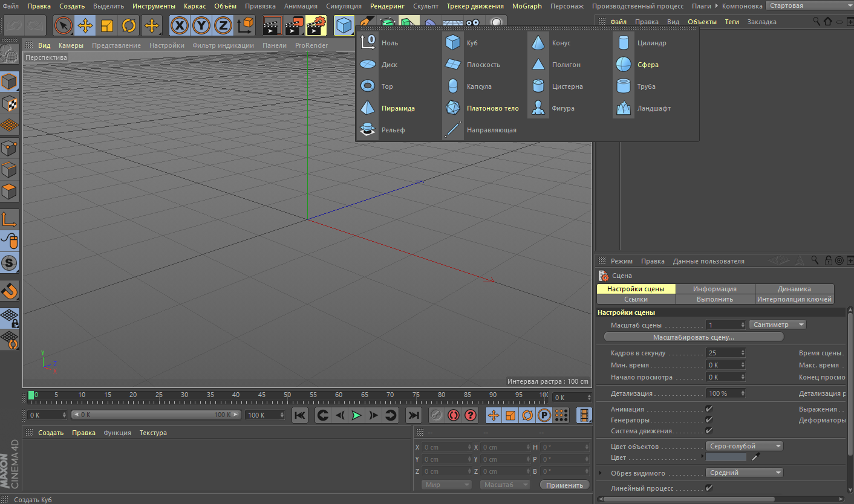Activate the Move tool in top toolbar

coord(85,26)
